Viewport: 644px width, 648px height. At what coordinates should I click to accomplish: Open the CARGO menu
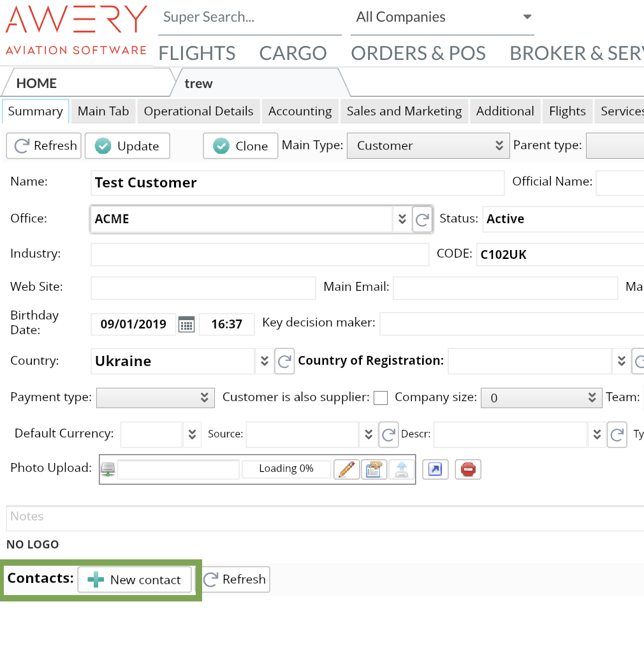pyautogui.click(x=293, y=53)
